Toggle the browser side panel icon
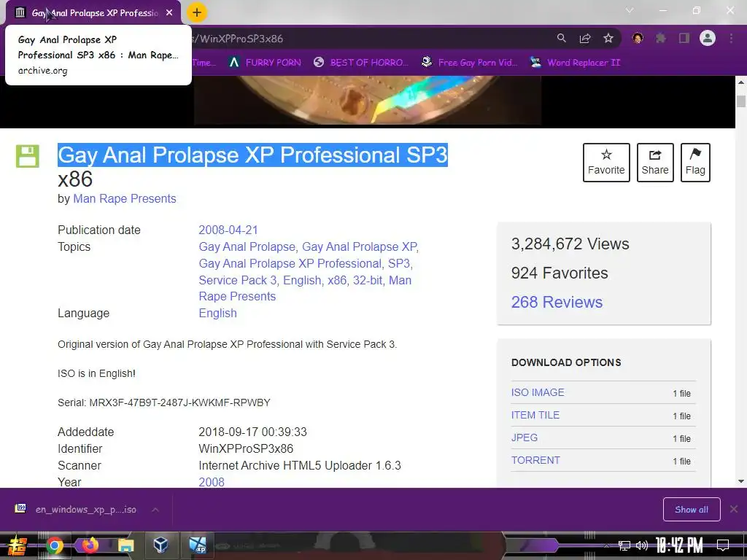 (x=684, y=38)
